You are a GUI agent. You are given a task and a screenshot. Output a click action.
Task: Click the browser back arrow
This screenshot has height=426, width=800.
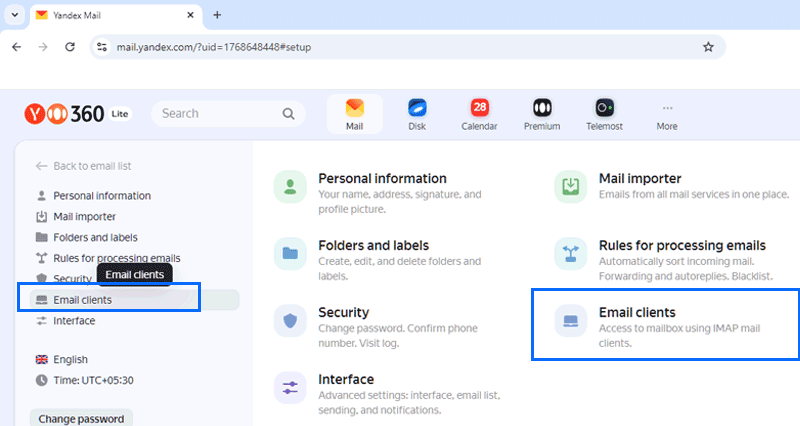(x=17, y=47)
